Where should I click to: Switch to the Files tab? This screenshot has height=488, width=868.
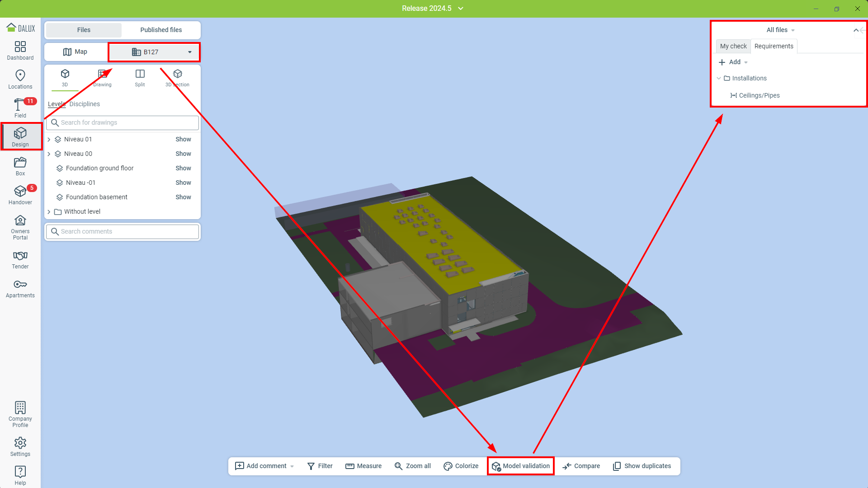click(x=84, y=30)
